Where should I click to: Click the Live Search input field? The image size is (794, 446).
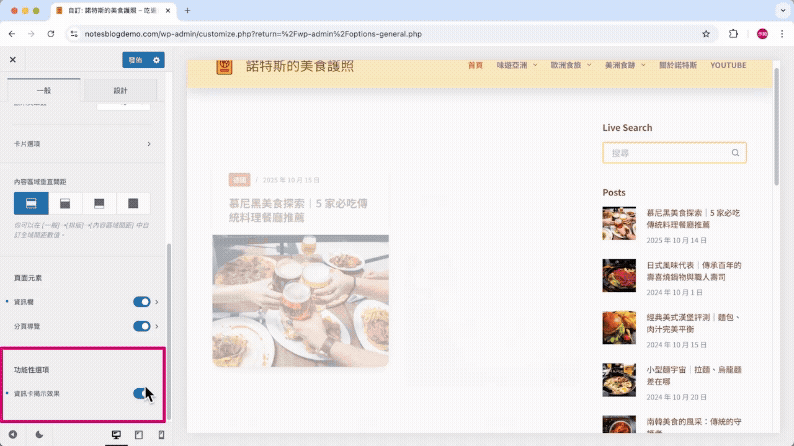pyautogui.click(x=666, y=153)
